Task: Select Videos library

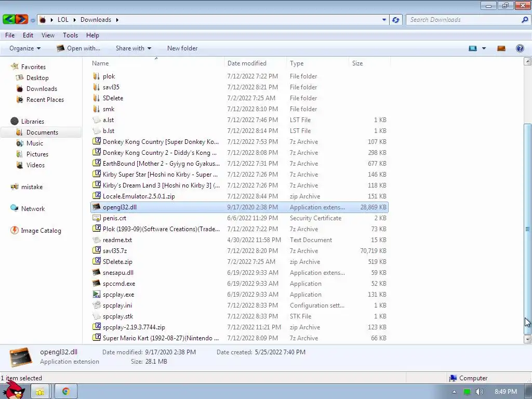Action: point(35,165)
